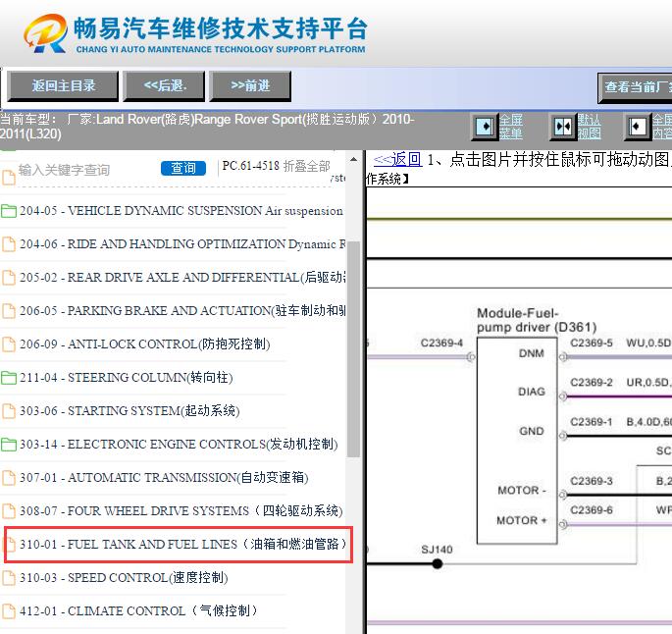This screenshot has height=634, width=672.
Task: Click the GND pin label in the module
Action: click(x=532, y=431)
